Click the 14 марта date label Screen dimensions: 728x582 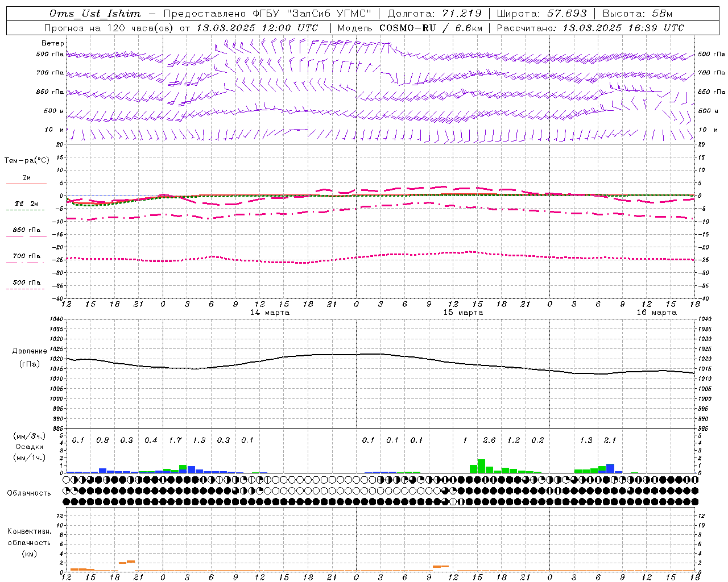[x=270, y=313]
